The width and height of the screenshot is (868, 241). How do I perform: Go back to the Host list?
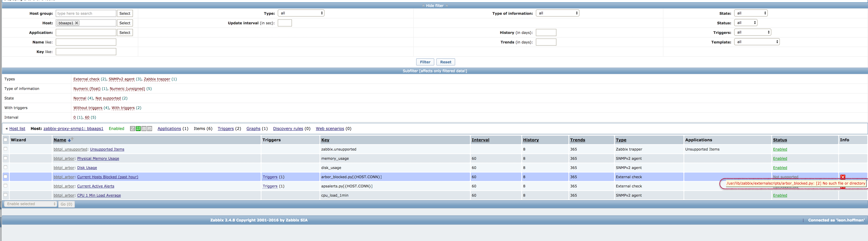coord(17,129)
